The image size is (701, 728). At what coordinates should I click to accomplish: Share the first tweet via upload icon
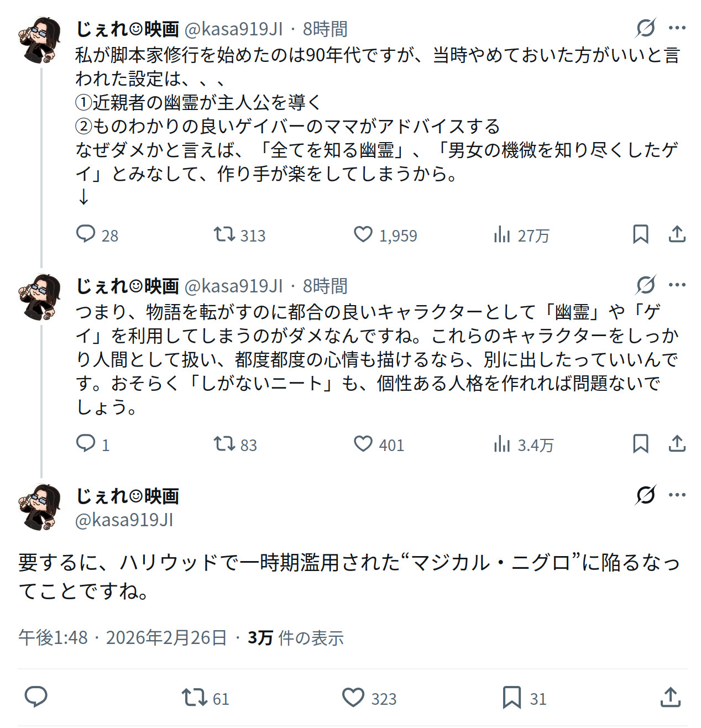point(677,234)
